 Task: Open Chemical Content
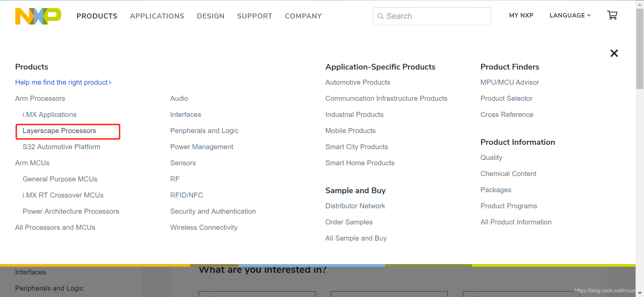[508, 174]
